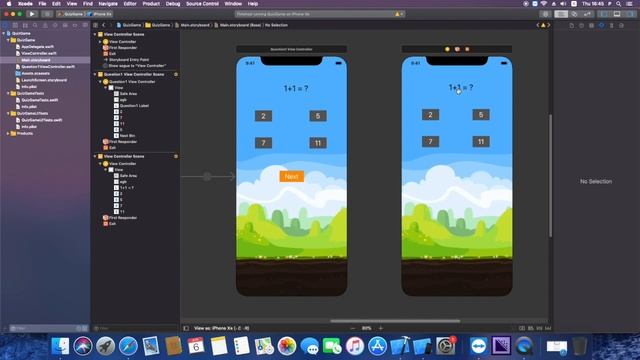
Task: Collapse the QuizGameUITests folder
Action: click(x=8, y=113)
